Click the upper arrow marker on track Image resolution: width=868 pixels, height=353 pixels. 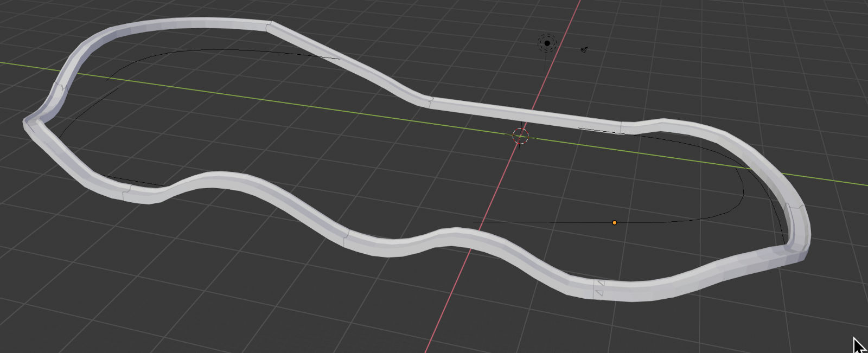click(601, 283)
